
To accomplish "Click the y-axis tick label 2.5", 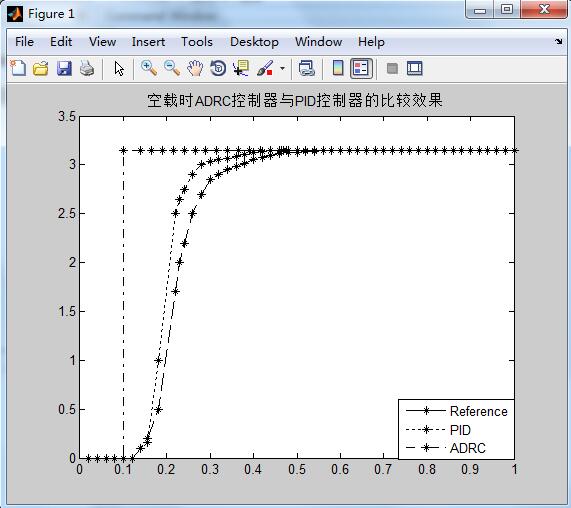I will tap(67, 213).
